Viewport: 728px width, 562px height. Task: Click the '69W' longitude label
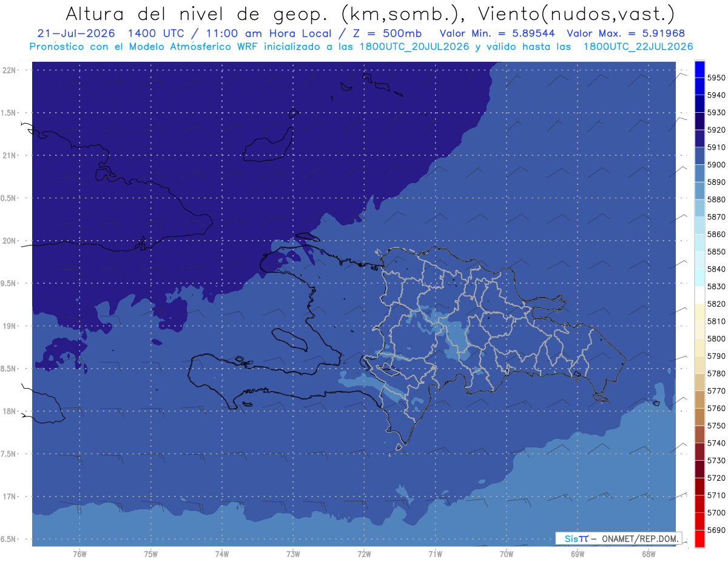(x=578, y=554)
